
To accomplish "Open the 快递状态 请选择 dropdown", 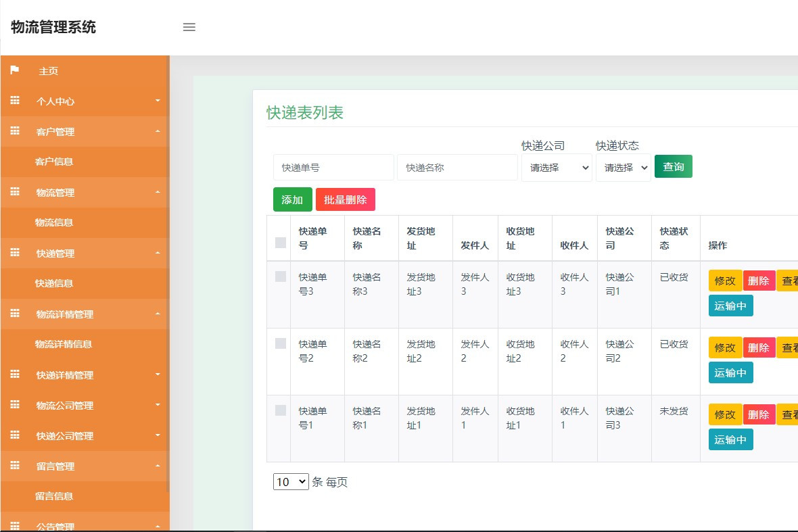I will point(624,168).
